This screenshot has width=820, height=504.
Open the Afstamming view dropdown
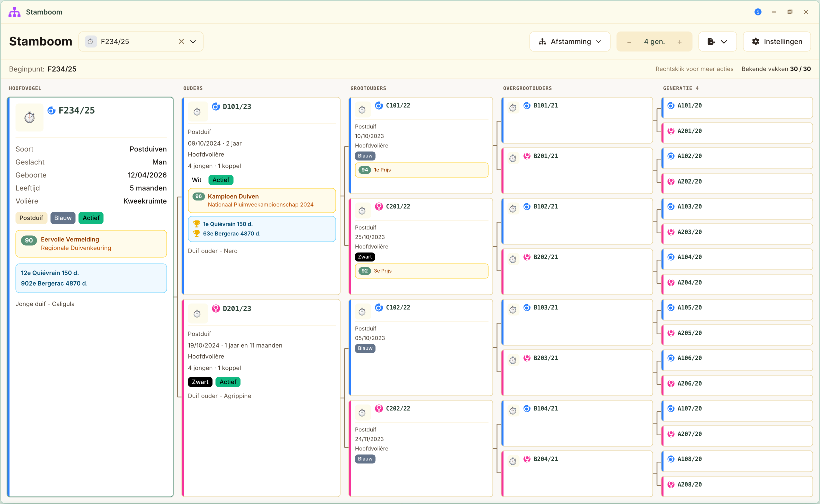click(570, 41)
